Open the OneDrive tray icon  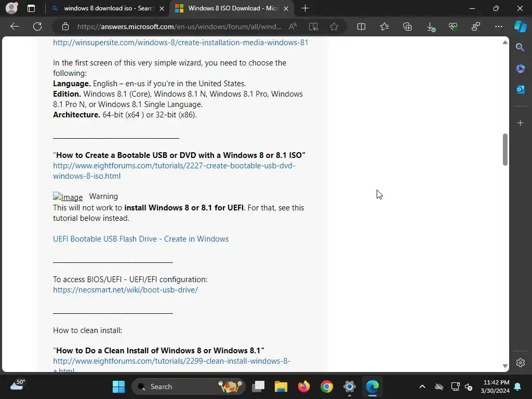point(439,387)
